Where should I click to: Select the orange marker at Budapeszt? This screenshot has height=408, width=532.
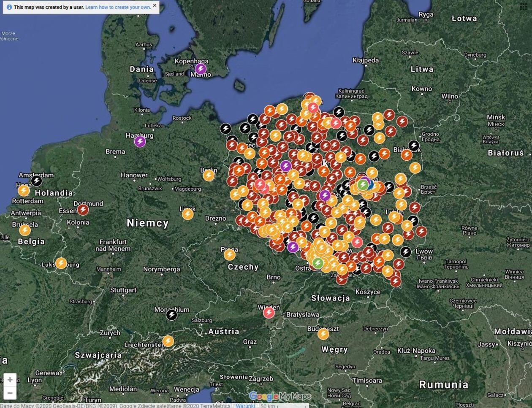tap(323, 334)
